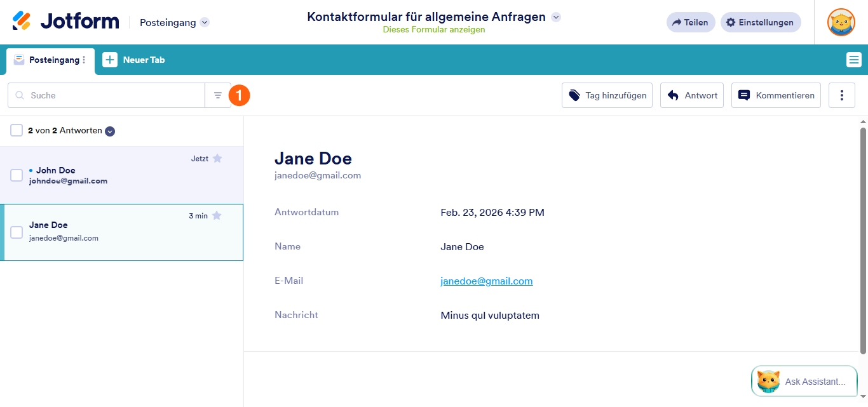Image resolution: width=868 pixels, height=407 pixels.
Task: Check the select-all answers checkbox
Action: (x=17, y=130)
